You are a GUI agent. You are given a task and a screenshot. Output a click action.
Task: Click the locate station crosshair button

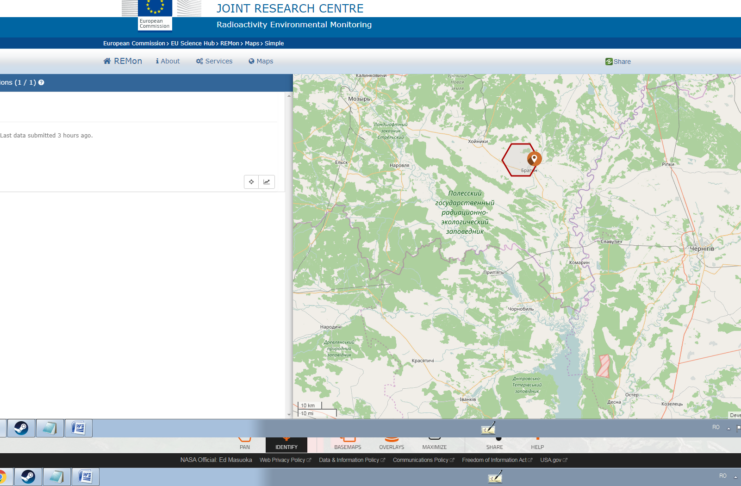tap(251, 182)
